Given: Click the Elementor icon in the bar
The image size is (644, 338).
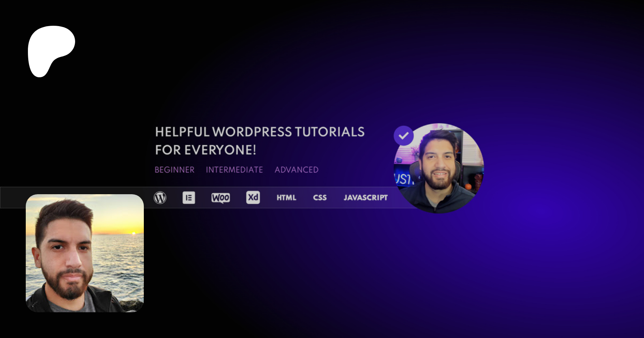Looking at the screenshot, I should (189, 197).
